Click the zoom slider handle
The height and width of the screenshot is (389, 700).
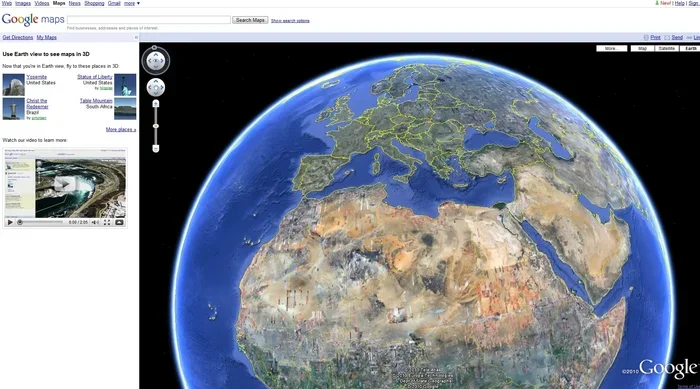[155, 126]
